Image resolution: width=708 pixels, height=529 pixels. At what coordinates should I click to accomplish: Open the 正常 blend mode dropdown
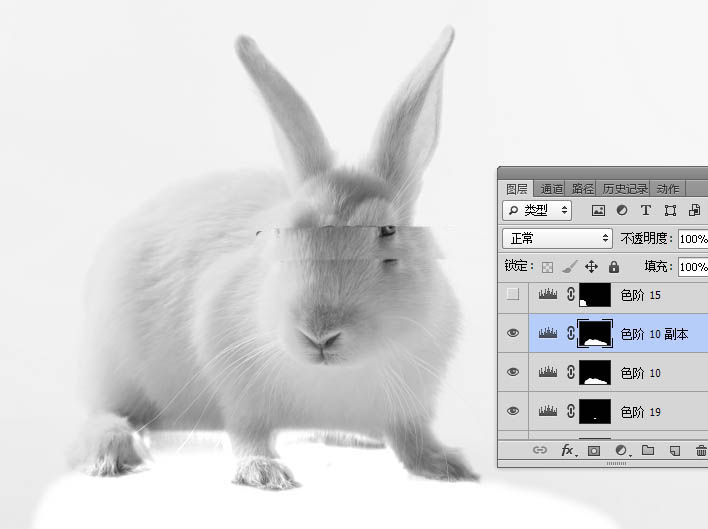[557, 239]
